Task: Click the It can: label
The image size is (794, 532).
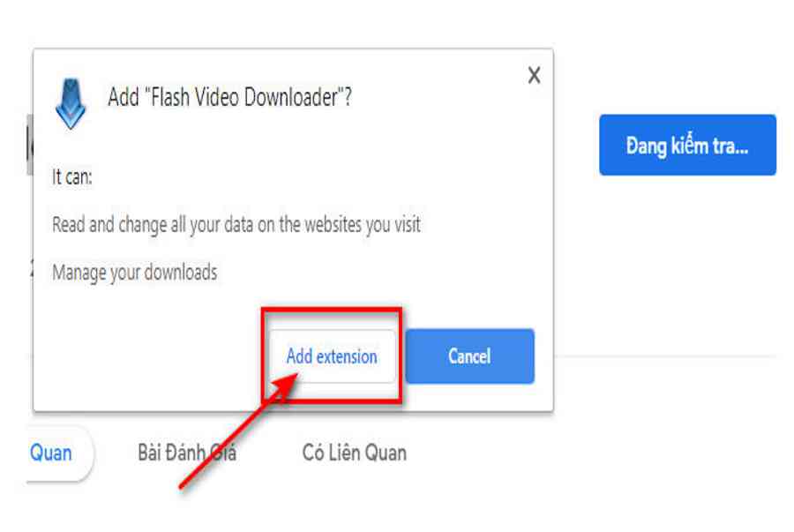Action: tap(72, 177)
